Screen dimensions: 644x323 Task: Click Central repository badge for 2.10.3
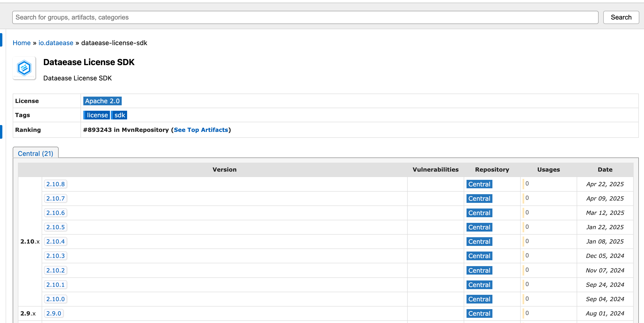[x=479, y=256]
